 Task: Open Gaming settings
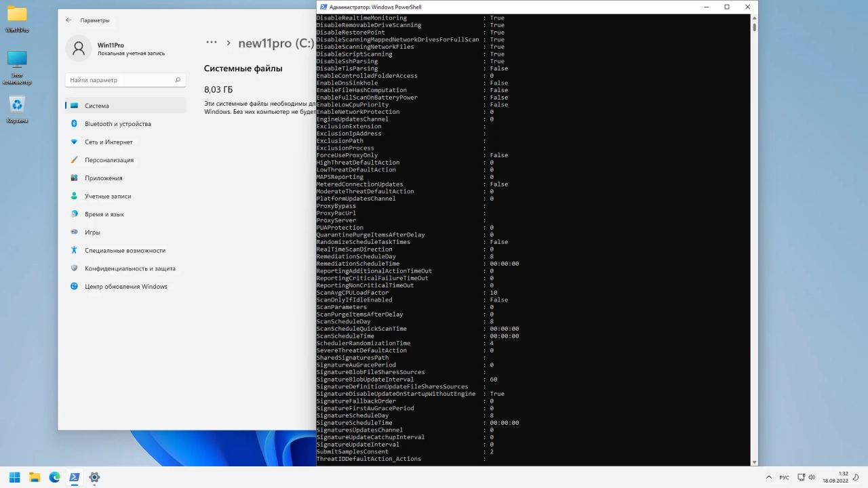125,232
